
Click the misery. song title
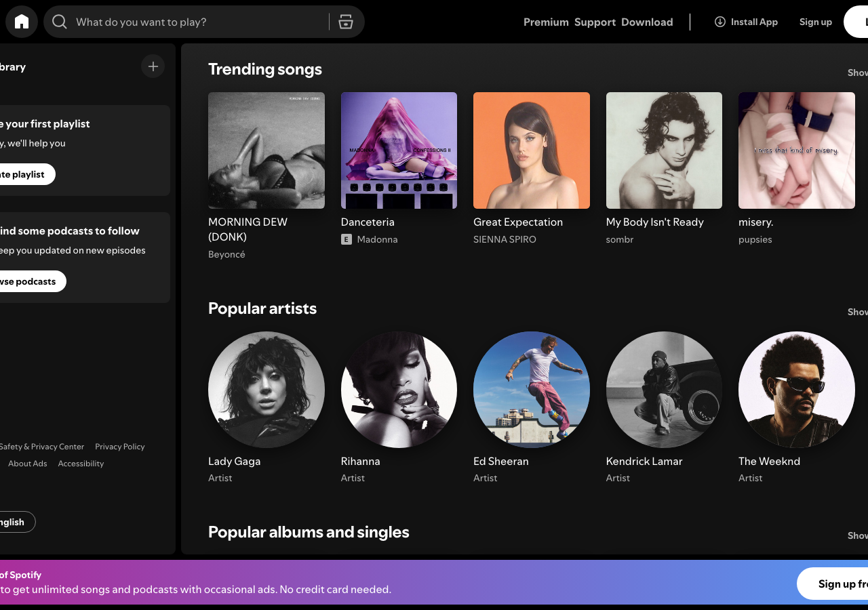coord(756,222)
